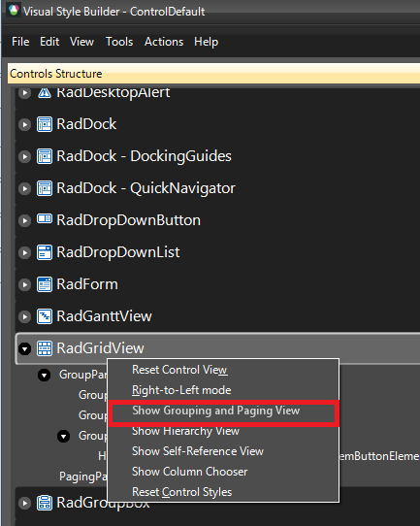Choose Right-to-Left mode

coord(223,390)
